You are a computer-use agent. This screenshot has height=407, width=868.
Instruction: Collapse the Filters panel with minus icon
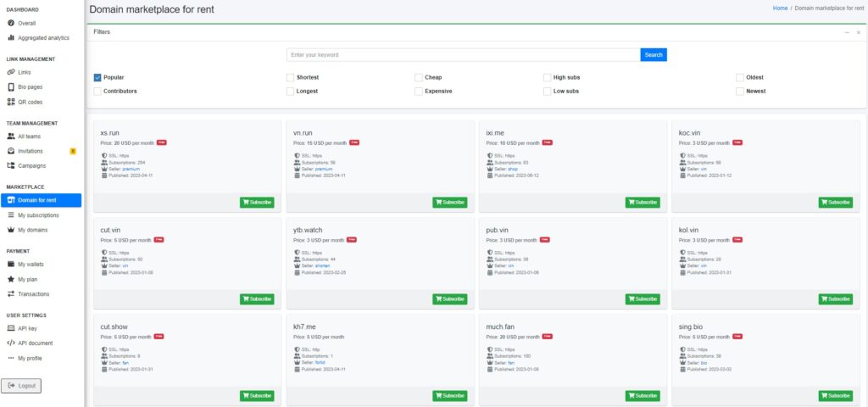click(x=847, y=33)
